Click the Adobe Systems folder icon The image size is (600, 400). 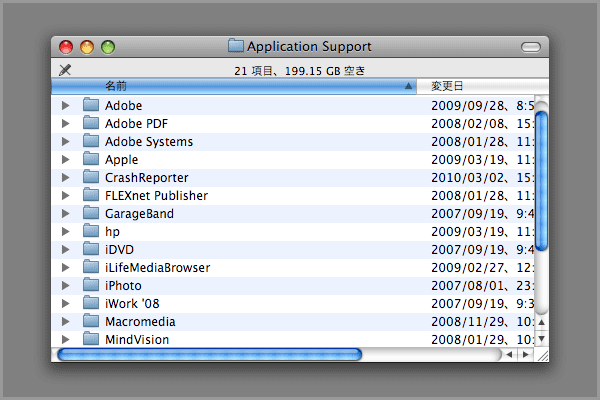click(91, 140)
